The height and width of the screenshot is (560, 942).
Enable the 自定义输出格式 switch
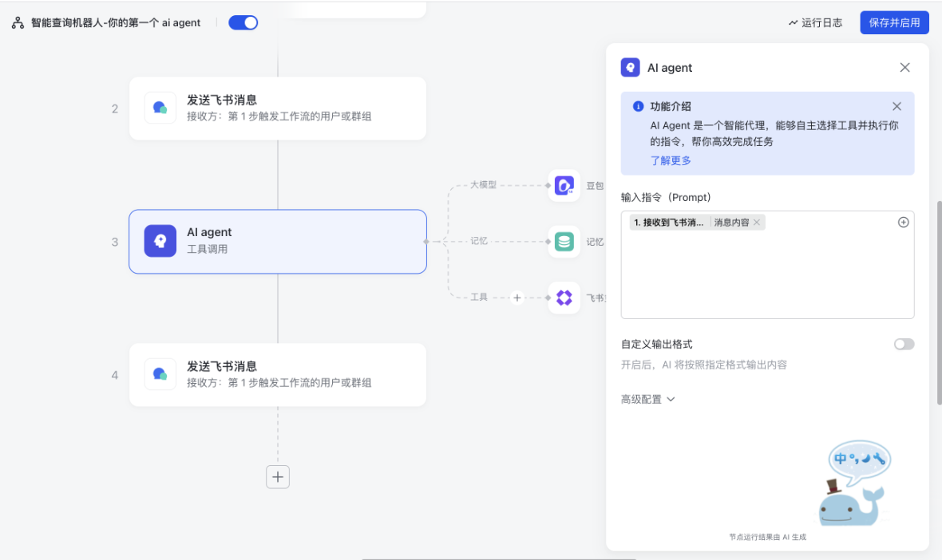[904, 344]
